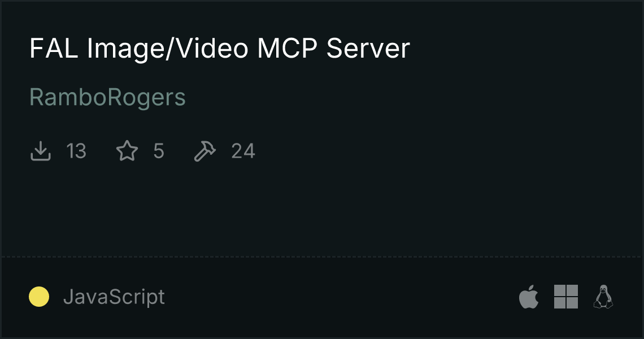This screenshot has height=339, width=644.
Task: Click "Image/Video" in the card title
Action: (168, 49)
